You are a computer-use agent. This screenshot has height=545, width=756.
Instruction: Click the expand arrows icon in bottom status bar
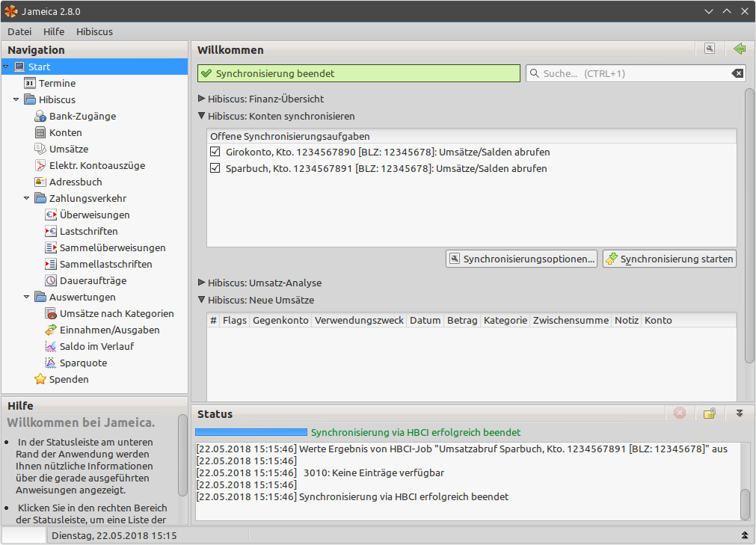745,535
